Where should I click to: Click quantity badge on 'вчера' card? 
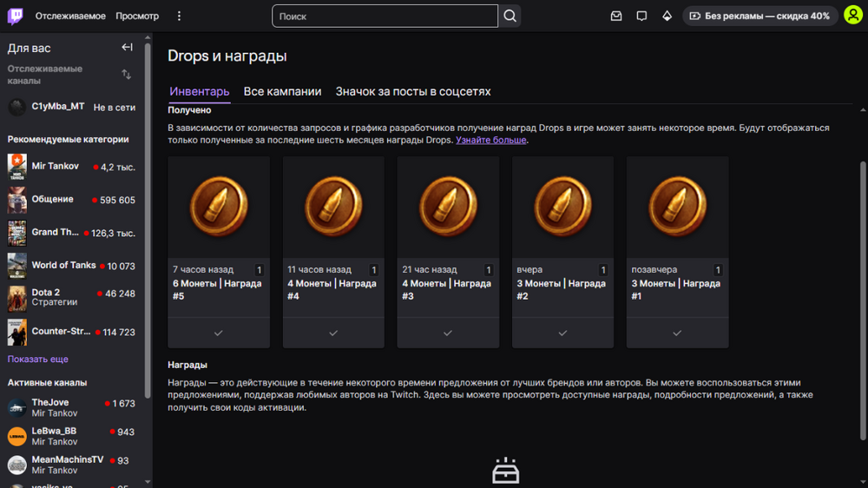[x=603, y=270]
